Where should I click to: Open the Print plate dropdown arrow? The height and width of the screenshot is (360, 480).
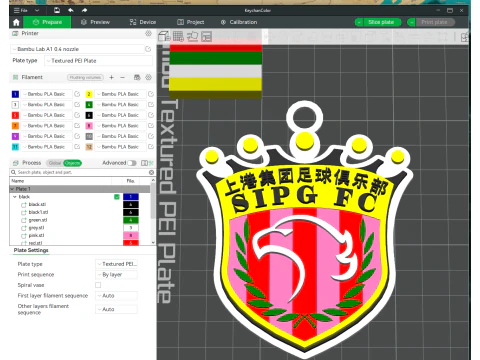click(411, 22)
